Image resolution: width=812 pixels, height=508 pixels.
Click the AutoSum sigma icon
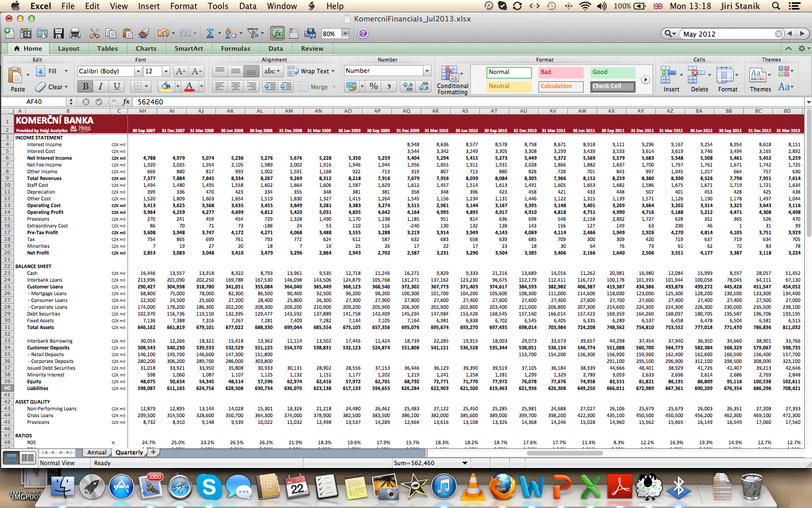[210, 33]
